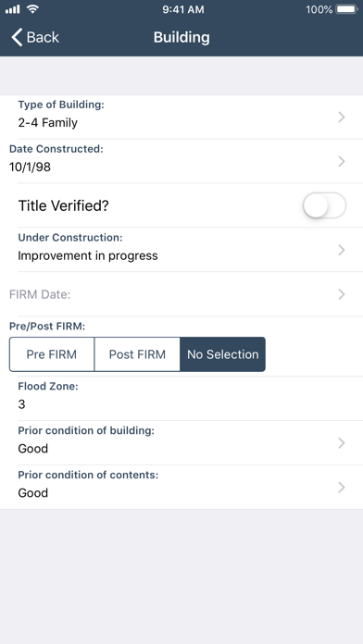
Task: Expand the Under Construction chevron
Action: 341,250
